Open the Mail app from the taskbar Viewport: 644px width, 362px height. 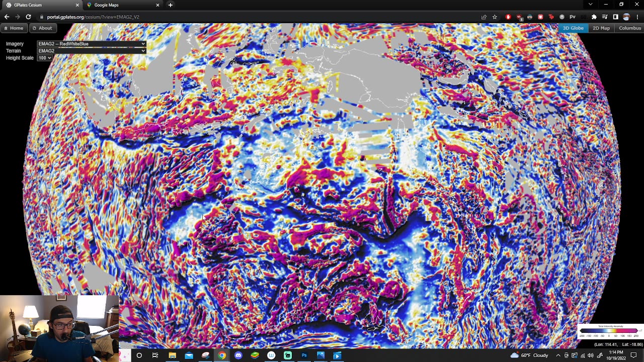coord(189,355)
